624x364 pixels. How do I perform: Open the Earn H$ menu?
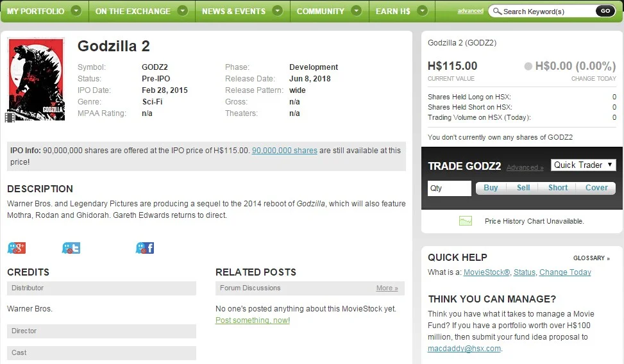pyautogui.click(x=392, y=11)
